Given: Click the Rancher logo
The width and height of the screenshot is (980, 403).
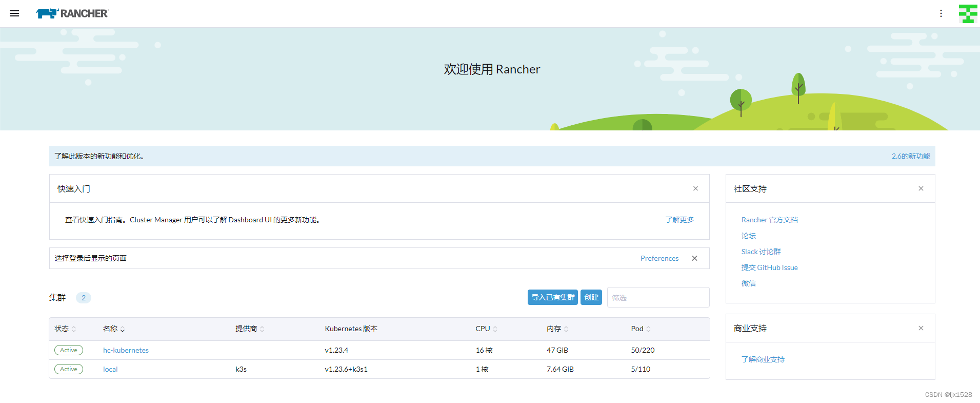Looking at the screenshot, I should point(72,13).
